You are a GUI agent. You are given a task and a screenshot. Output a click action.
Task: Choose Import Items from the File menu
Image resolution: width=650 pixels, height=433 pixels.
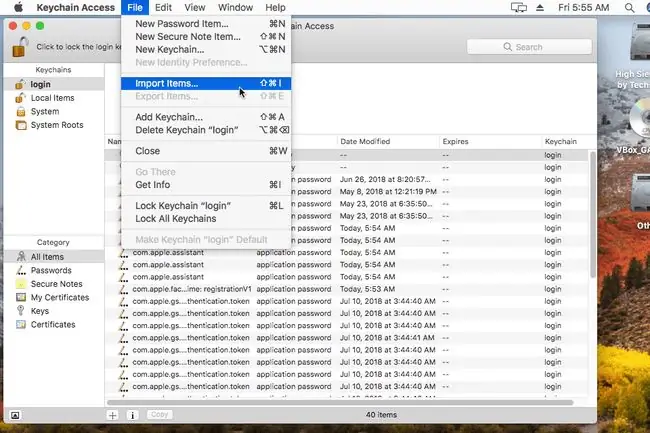coord(206,83)
